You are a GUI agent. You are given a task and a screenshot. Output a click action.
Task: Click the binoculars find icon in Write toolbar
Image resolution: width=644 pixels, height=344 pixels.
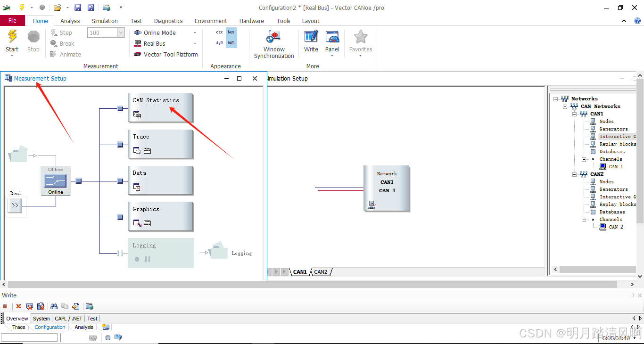click(54, 306)
